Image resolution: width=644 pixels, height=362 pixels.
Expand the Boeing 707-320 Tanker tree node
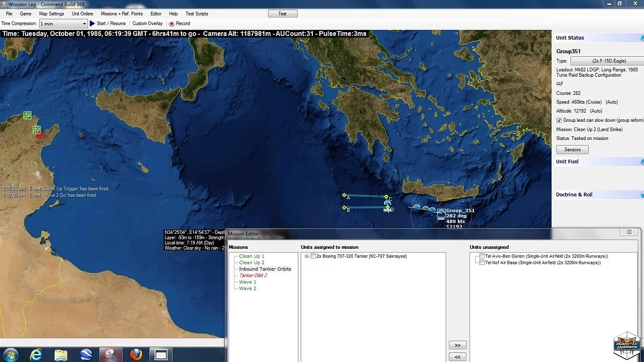pyautogui.click(x=306, y=256)
